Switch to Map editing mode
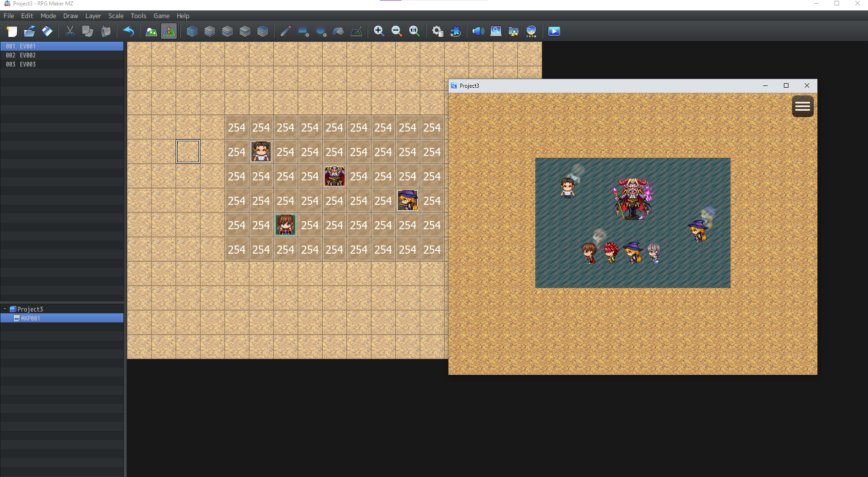 tap(151, 31)
